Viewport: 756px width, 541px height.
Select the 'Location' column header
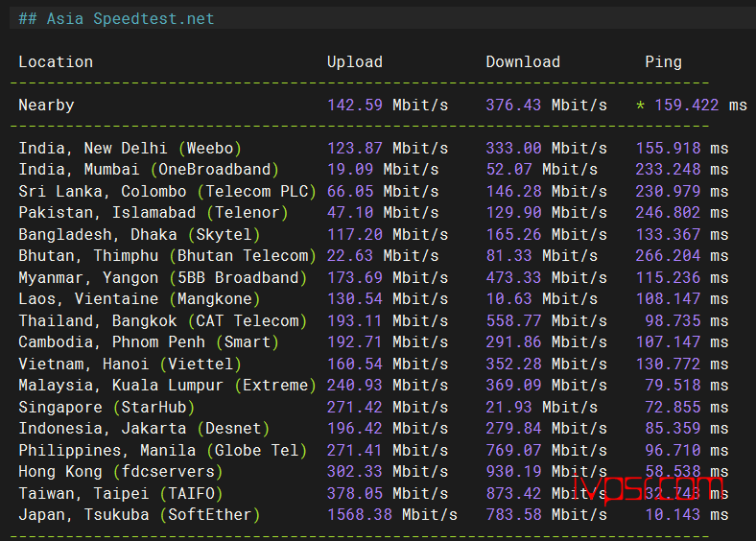click(56, 62)
